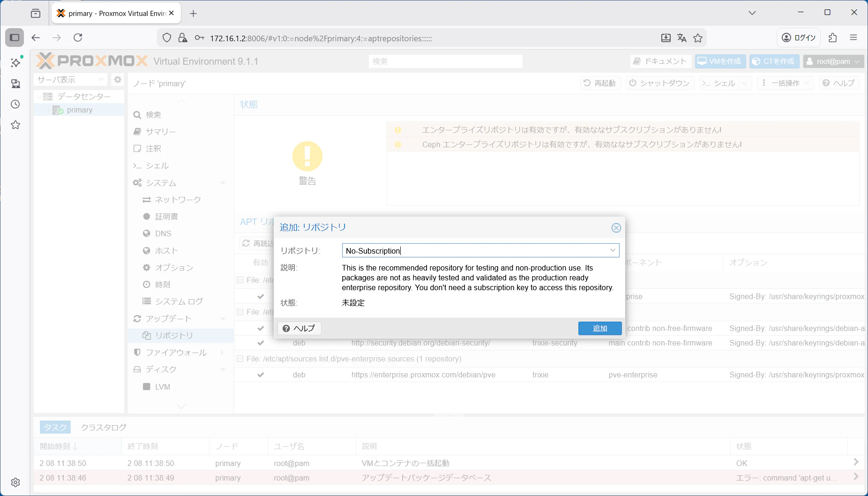
Task: Click the https://enterprise.proxmox.com/debian/pve repository URL
Action: [423, 375]
